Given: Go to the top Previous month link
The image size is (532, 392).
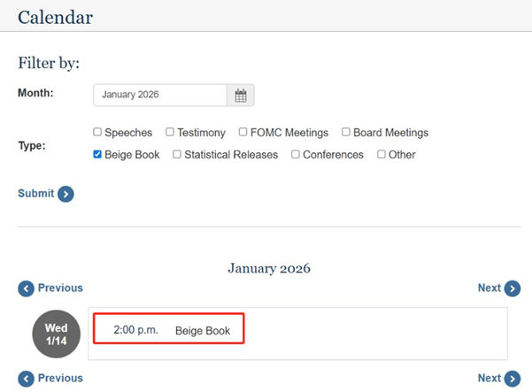Looking at the screenshot, I should [59, 288].
